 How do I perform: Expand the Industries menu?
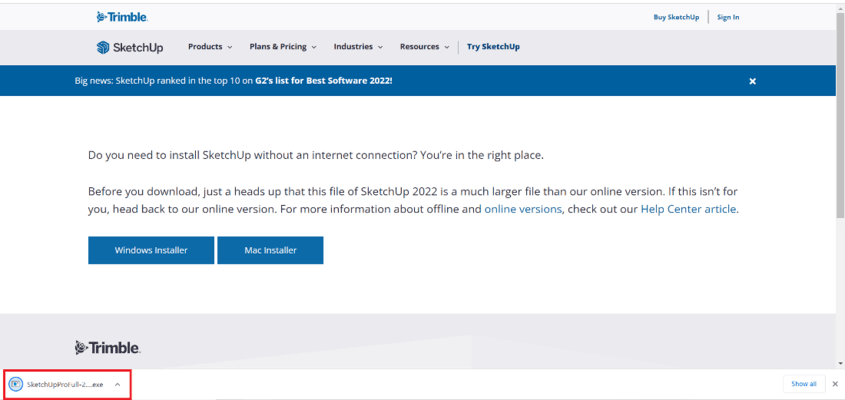358,47
